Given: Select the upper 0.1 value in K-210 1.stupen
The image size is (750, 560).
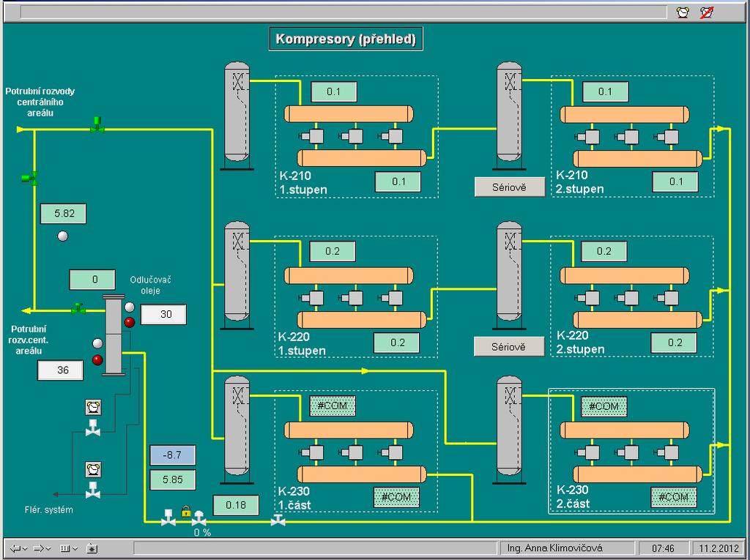Looking at the screenshot, I should pyautogui.click(x=334, y=92).
